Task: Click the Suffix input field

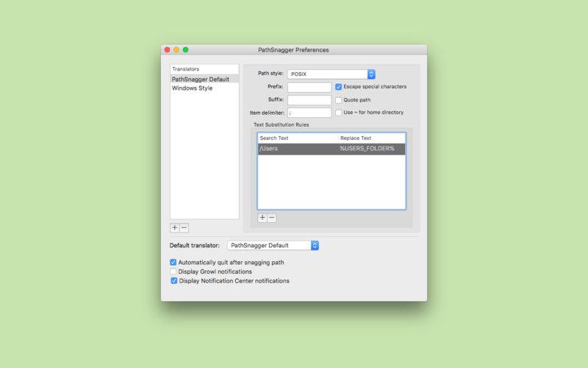Action: pos(309,100)
